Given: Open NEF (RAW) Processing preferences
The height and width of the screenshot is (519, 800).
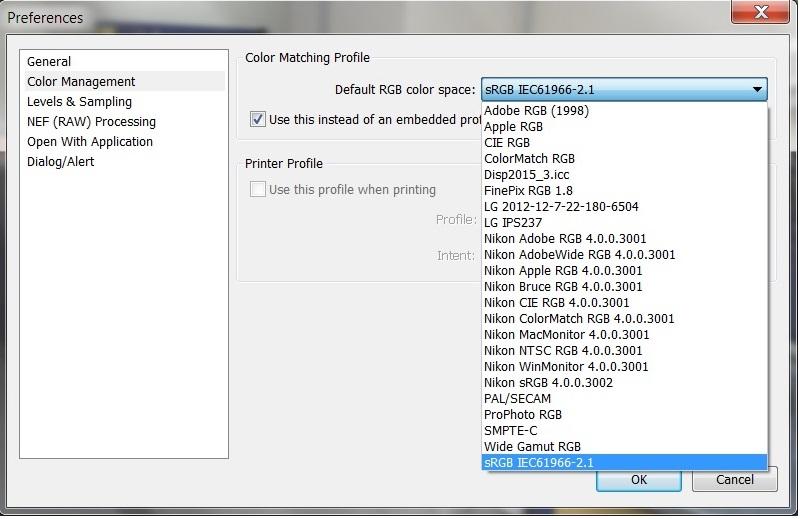Looking at the screenshot, I should [x=124, y=121].
